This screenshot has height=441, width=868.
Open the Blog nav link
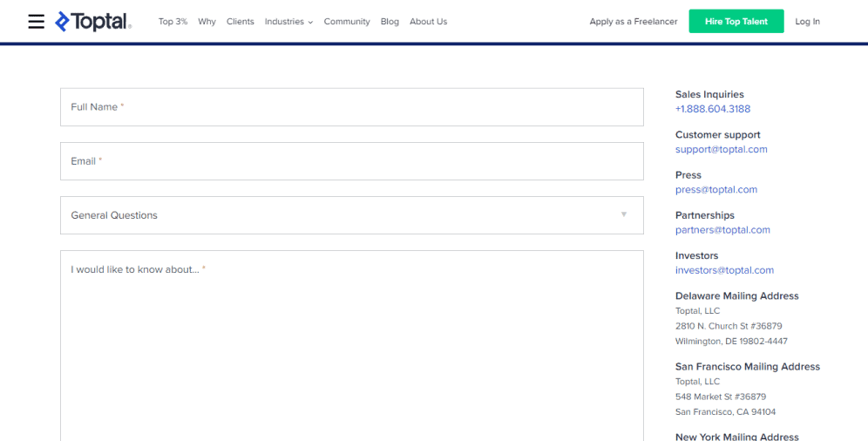pos(390,22)
